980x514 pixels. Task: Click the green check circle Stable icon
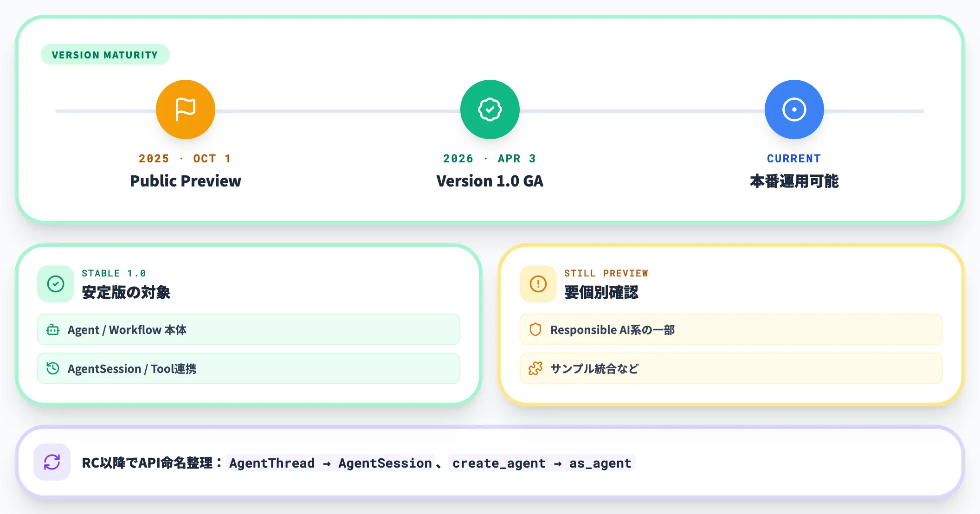coord(56,284)
